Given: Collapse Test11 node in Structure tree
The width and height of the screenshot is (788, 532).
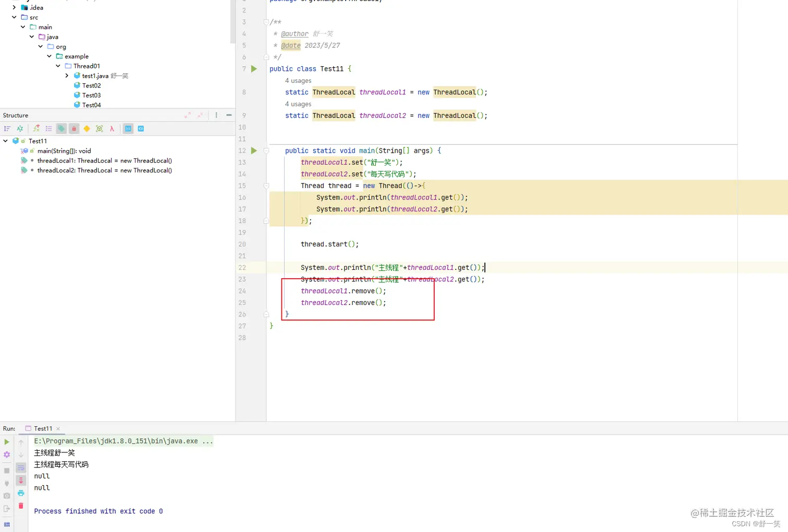Looking at the screenshot, I should pos(5,141).
